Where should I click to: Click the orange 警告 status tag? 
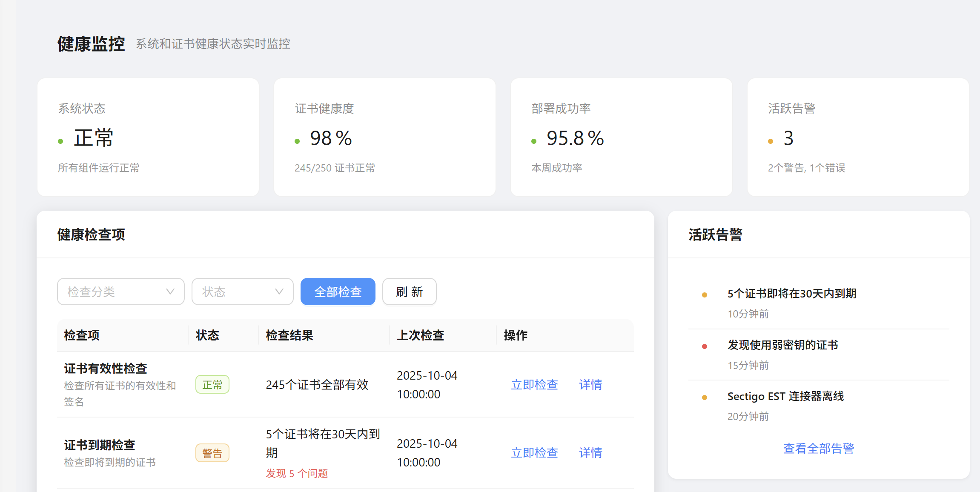(212, 453)
